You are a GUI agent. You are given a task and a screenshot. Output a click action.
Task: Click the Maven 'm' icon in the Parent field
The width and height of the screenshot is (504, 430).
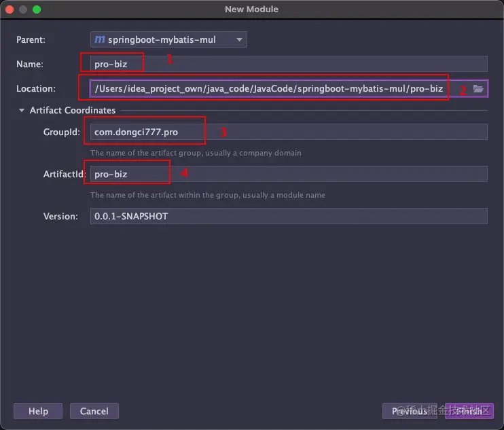coord(100,39)
